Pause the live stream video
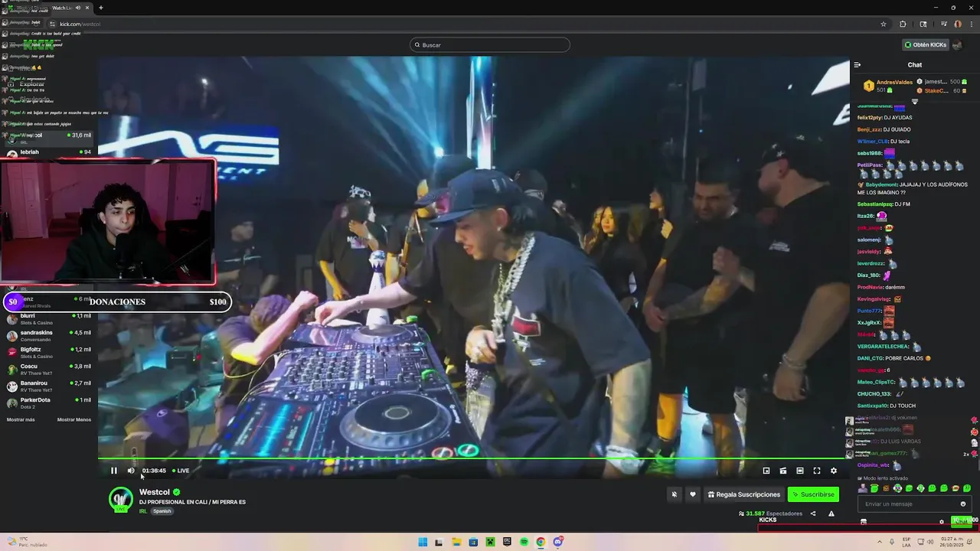 click(x=114, y=471)
